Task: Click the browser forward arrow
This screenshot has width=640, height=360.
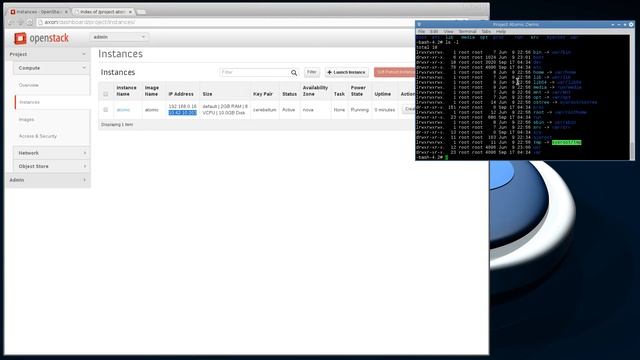Action: (x=20, y=22)
